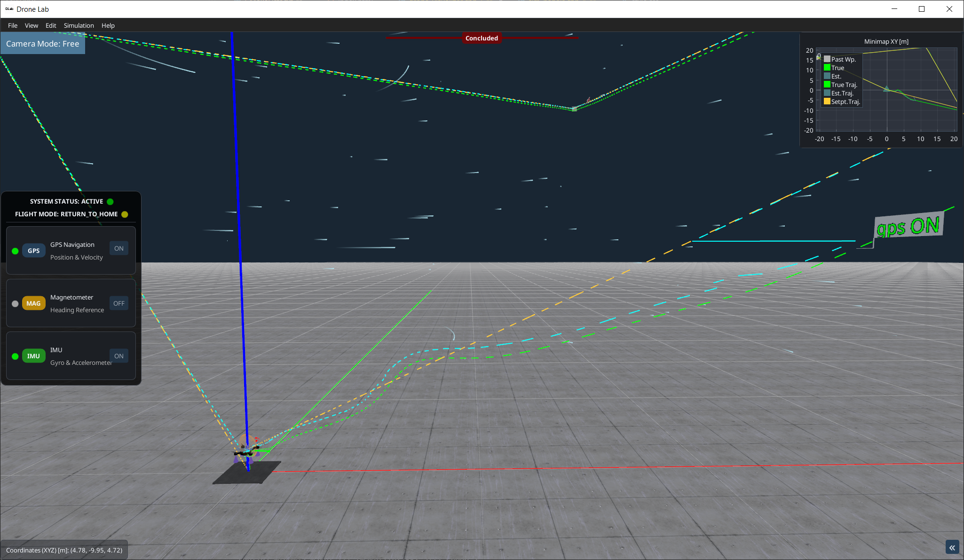The image size is (964, 560).
Task: Click the Concluded status label
Action: [x=482, y=38]
